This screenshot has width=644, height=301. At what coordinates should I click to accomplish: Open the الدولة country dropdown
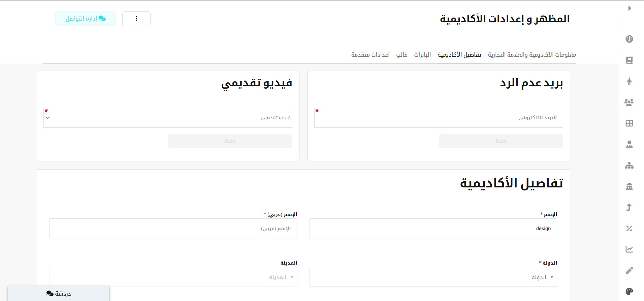(433, 277)
